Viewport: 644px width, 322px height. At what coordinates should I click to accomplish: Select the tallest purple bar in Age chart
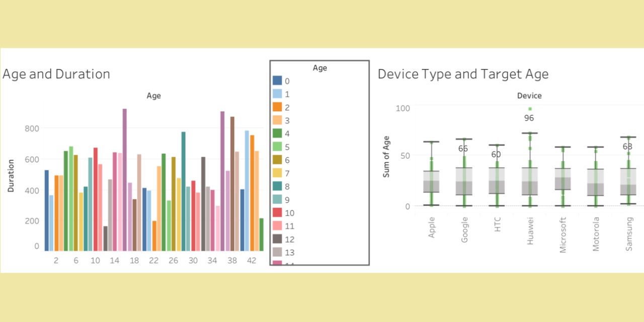124,176
